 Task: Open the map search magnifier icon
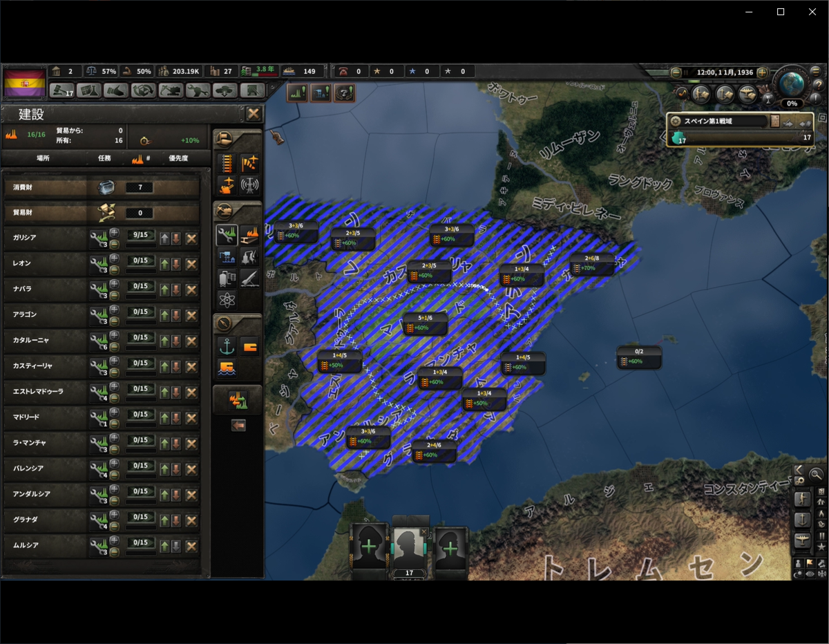pos(816,474)
